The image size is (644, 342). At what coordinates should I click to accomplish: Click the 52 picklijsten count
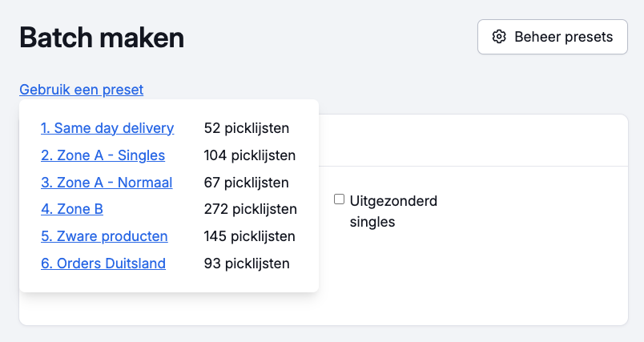247,128
